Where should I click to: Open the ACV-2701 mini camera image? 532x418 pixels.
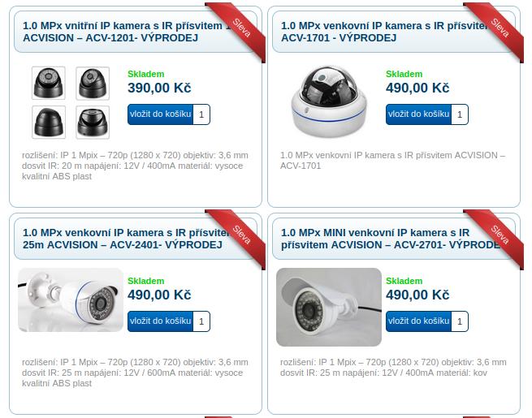point(329,307)
